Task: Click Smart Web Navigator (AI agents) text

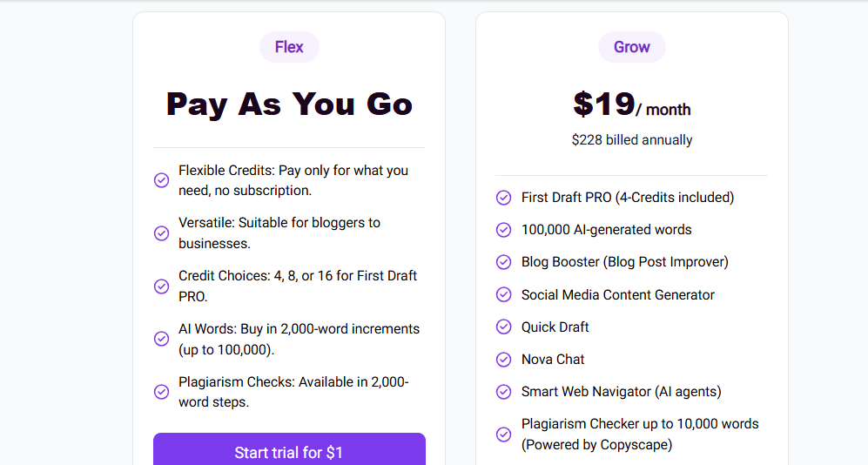Action: (x=621, y=392)
